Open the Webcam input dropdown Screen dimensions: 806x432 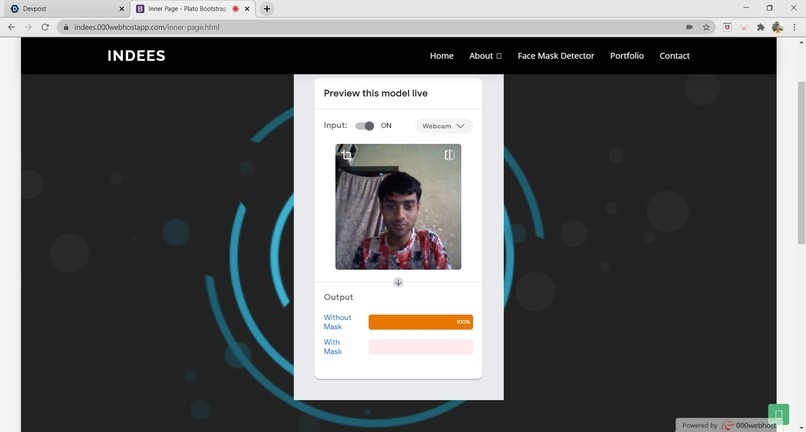(x=444, y=126)
